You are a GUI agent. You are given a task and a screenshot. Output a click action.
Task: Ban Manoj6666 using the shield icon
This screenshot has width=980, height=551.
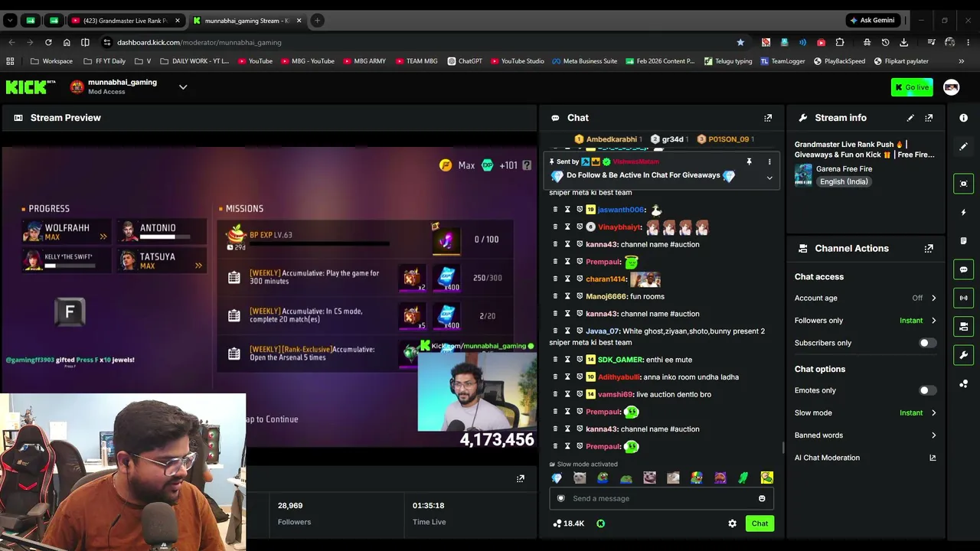580,296
